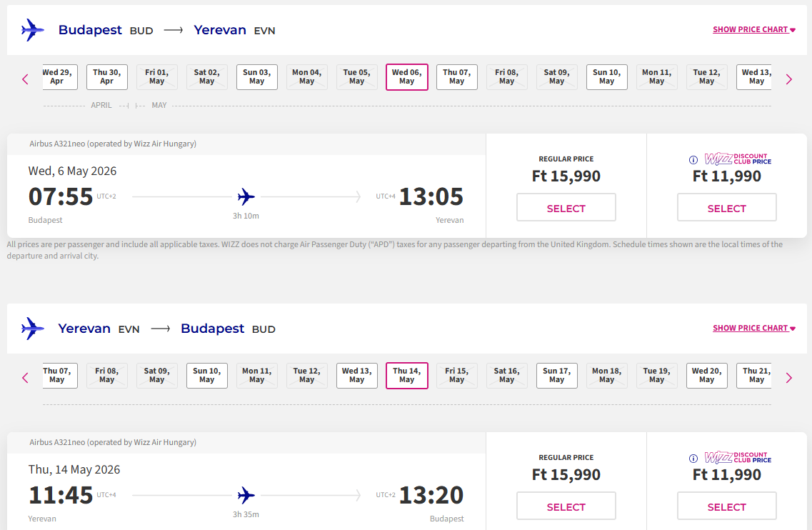Select discount club price for return flight
Viewport: 812px width, 530px height.
pyautogui.click(x=726, y=507)
